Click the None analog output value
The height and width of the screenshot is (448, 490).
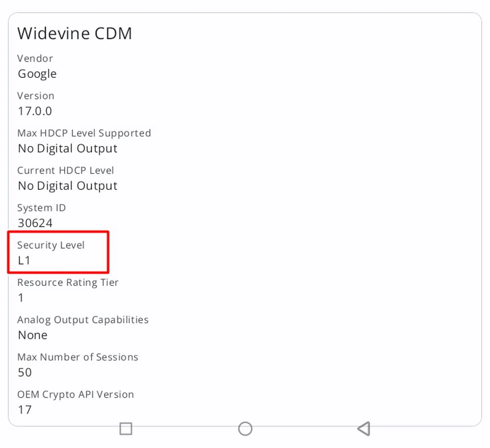pos(33,335)
